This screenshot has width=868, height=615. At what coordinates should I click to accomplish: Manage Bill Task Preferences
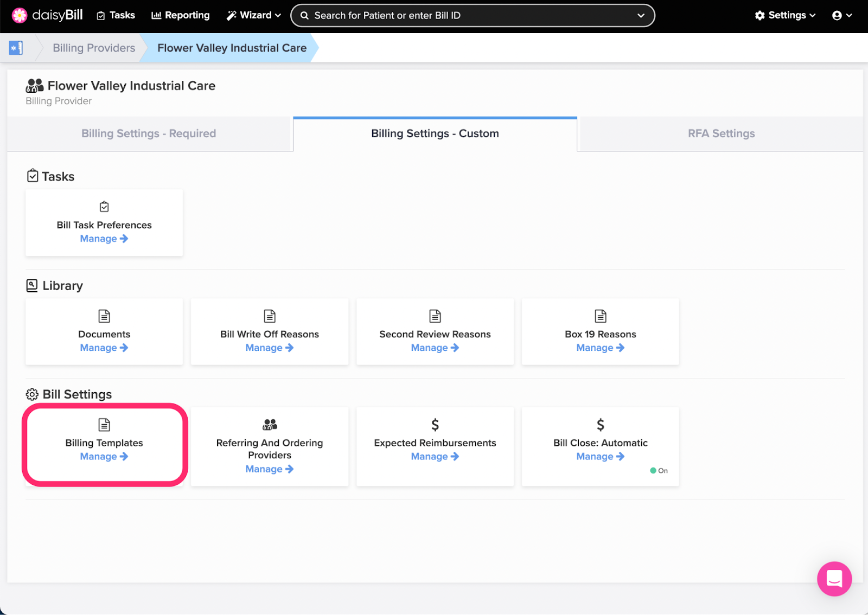coord(104,239)
